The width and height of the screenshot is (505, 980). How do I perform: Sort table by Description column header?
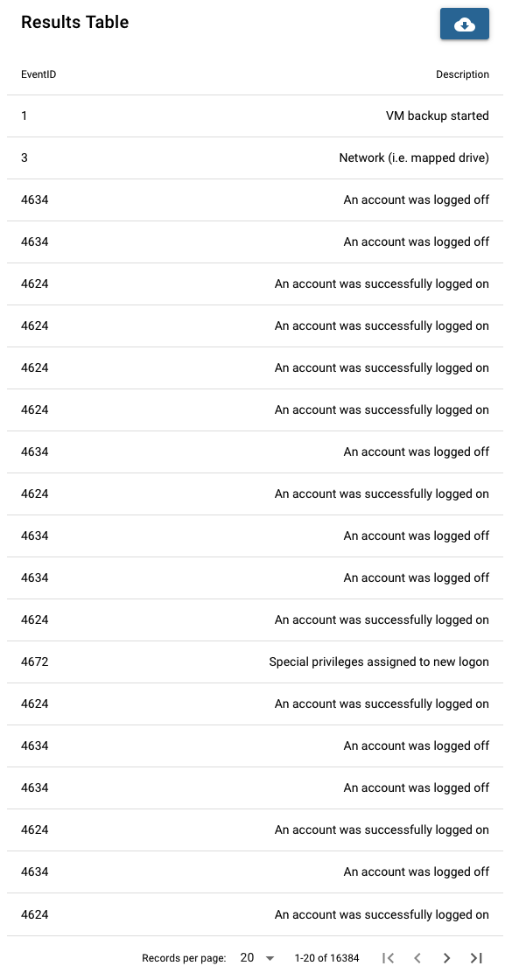pyautogui.click(x=462, y=74)
